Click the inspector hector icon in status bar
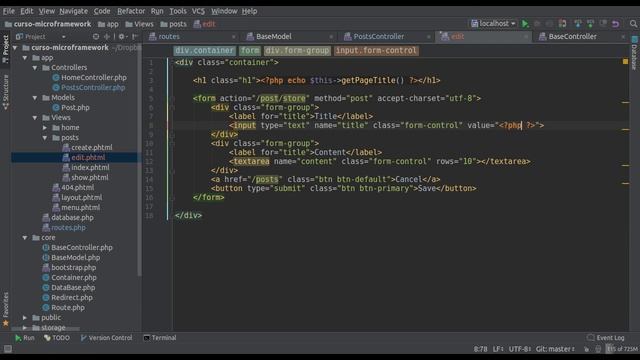The width and height of the screenshot is (640, 360). click(598, 349)
